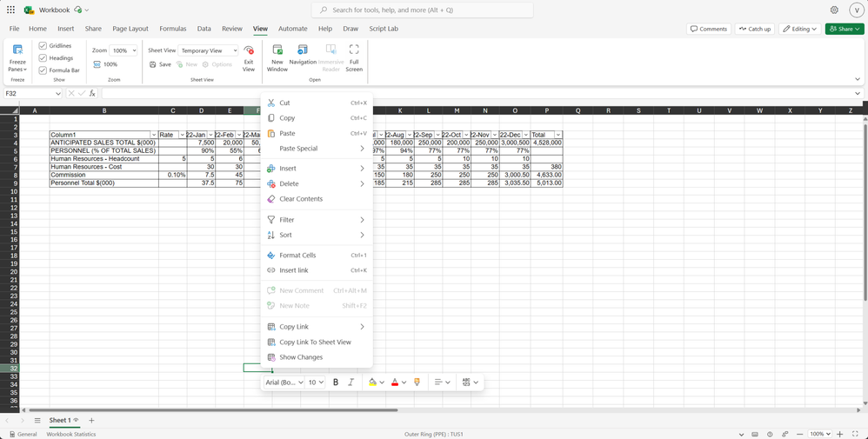The image size is (868, 439).
Task: Switch to Full Screen mode
Action: tap(354, 57)
